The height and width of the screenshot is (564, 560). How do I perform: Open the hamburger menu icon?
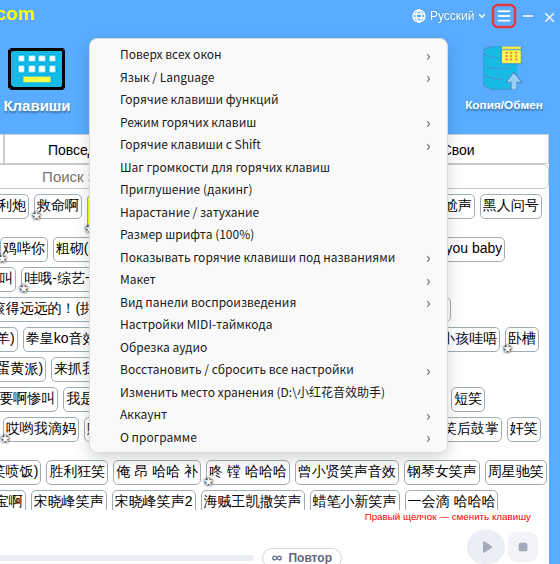click(504, 16)
